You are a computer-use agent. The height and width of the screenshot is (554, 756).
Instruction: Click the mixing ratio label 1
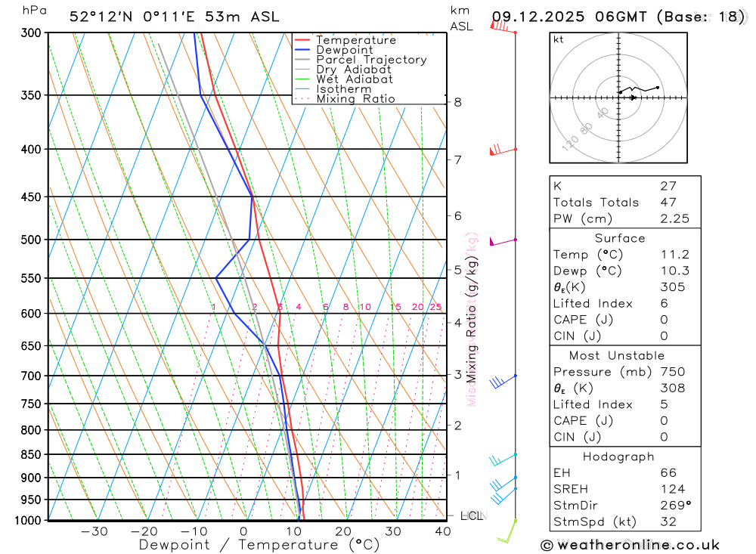(x=214, y=307)
